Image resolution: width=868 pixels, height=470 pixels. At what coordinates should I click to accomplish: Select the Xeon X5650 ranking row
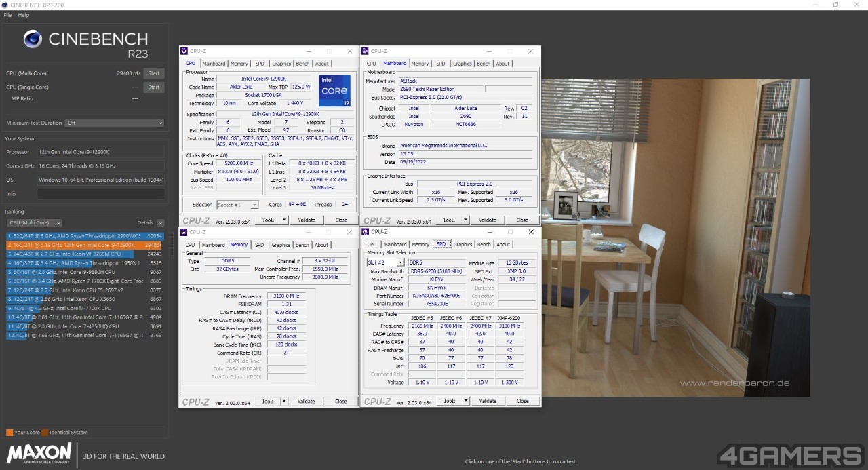(85, 299)
